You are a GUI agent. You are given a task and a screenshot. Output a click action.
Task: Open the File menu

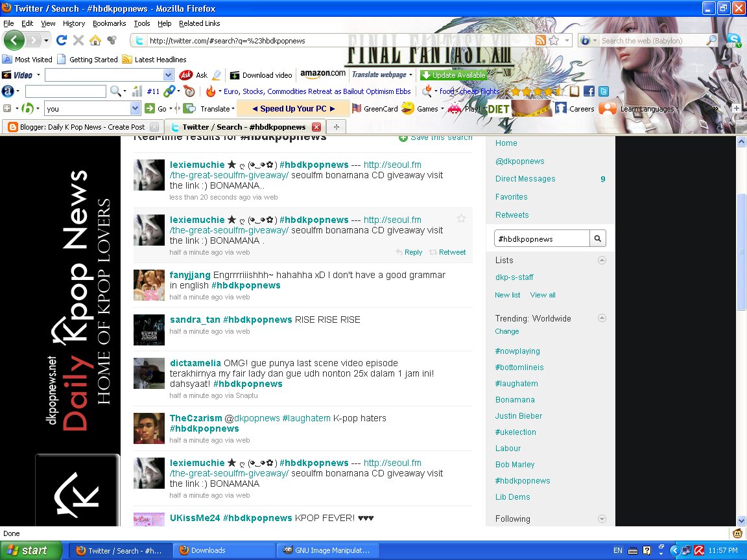tap(8, 23)
